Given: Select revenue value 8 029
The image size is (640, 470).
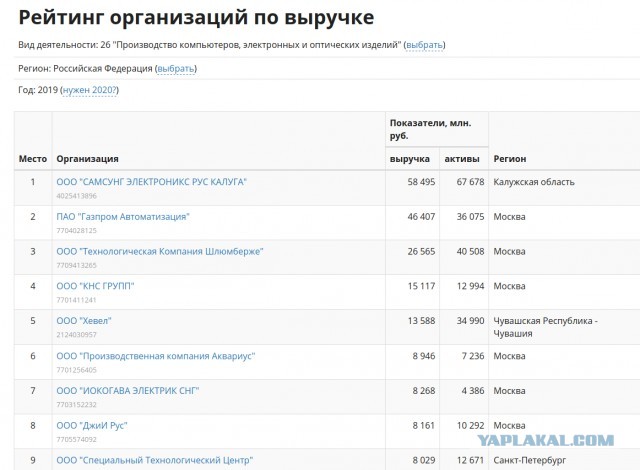Looking at the screenshot, I should pos(424,460).
